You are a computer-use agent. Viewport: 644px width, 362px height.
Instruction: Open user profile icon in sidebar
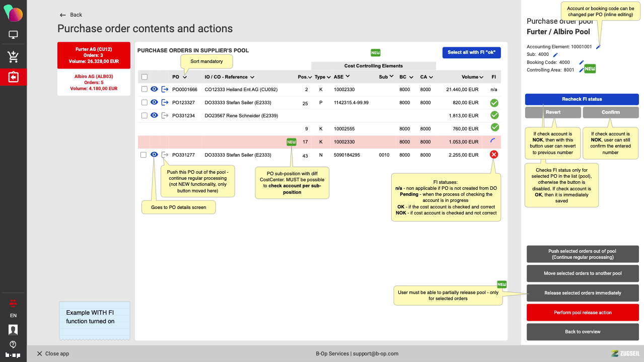(13, 330)
